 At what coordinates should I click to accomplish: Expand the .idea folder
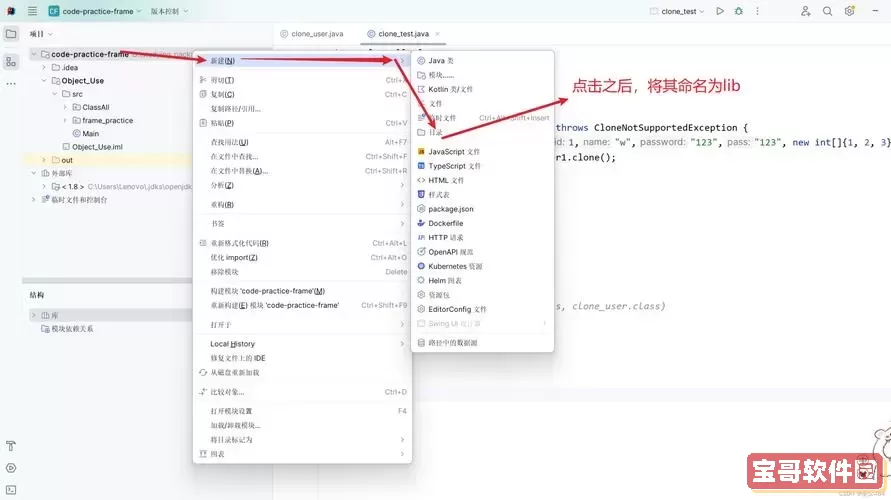(44, 68)
